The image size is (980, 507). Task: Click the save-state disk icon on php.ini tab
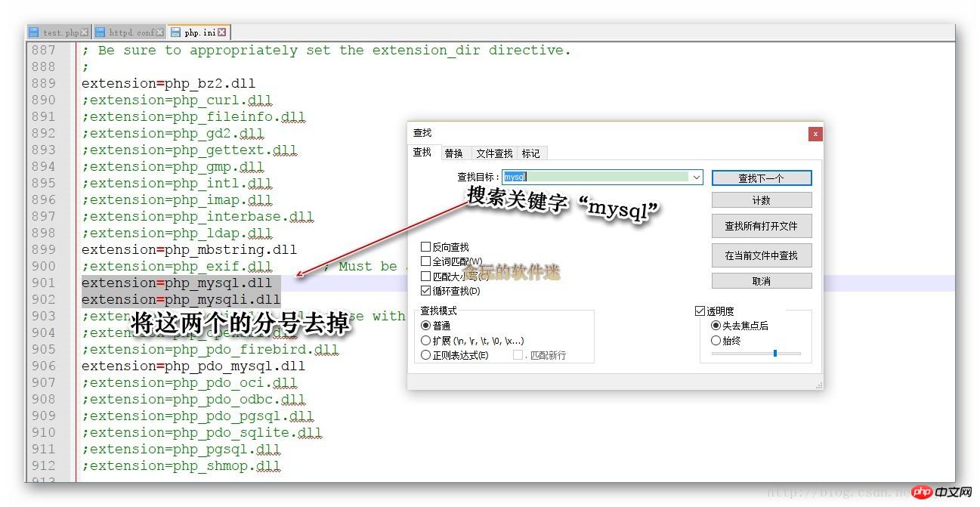[176, 32]
